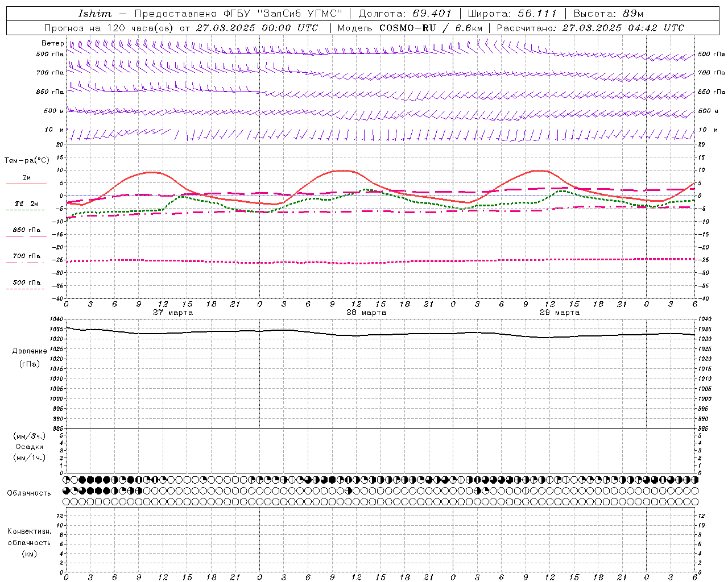Viewport: 728px width, 582px height.
Task: Click the "(мм/3ч.)" precipitation unit label
Action: [x=30, y=436]
